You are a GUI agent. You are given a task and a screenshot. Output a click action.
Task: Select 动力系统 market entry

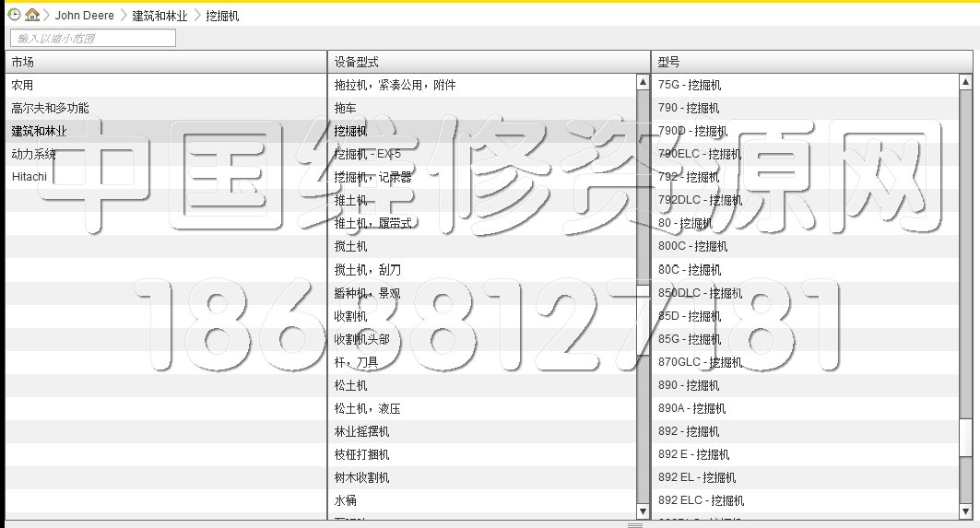34,154
